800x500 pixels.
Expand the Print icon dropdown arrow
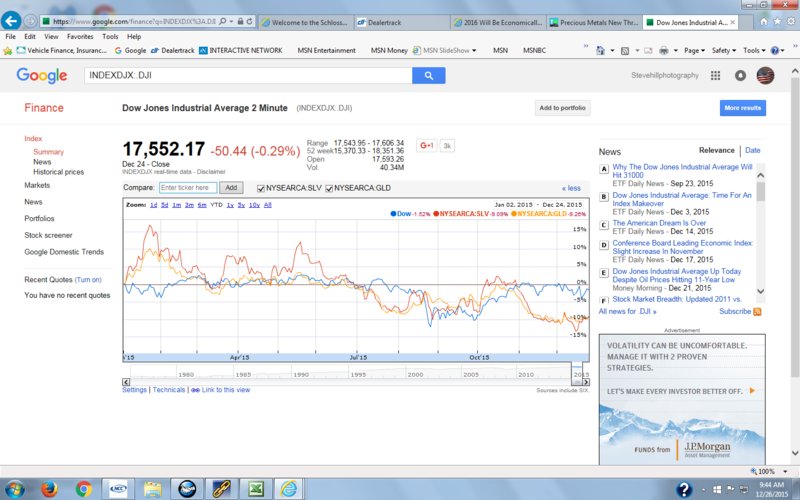pos(676,51)
